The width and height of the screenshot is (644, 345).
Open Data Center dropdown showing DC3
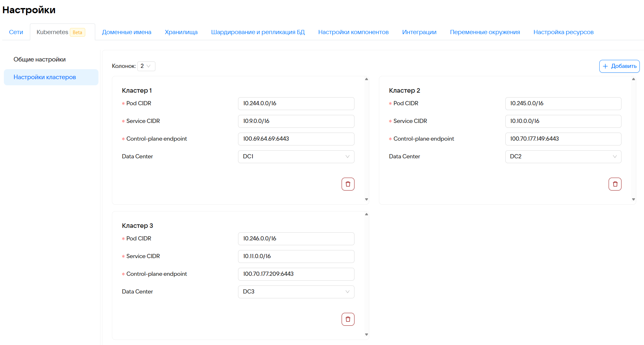click(296, 292)
